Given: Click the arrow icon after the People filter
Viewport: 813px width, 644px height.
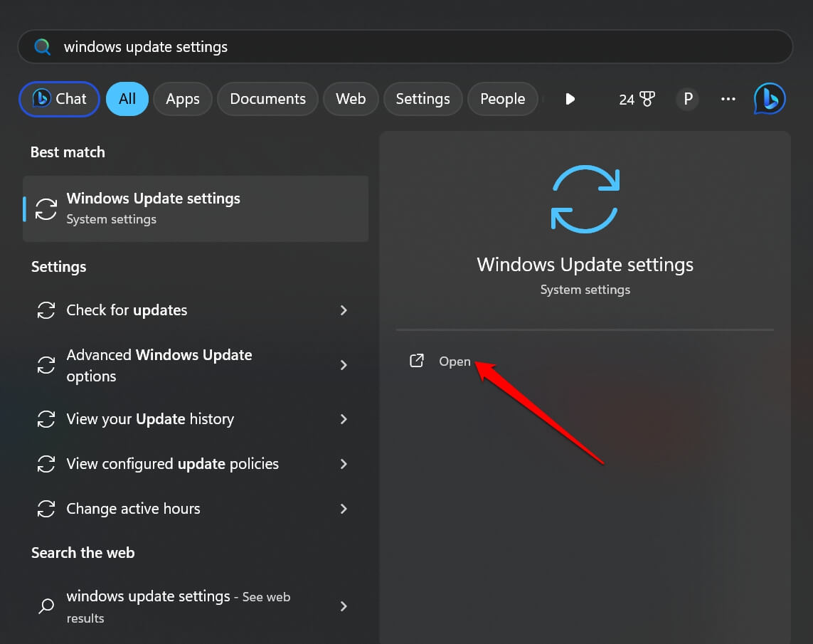Looking at the screenshot, I should (x=570, y=99).
